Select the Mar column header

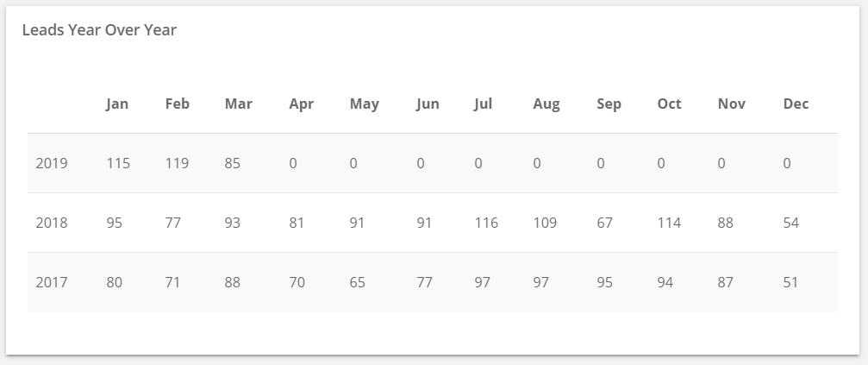(239, 104)
